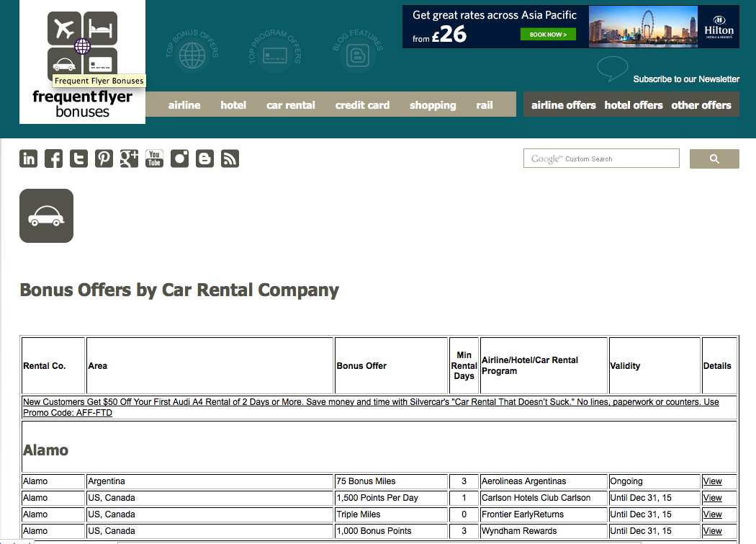Screen dimensions: 756x544
Task: Select the 'Triple Miles' cell
Action: (392, 514)
